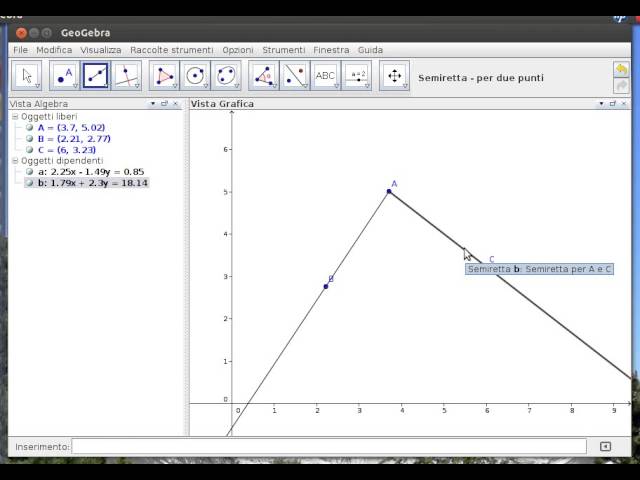Open the Guida menu
Screen dimensions: 640x480
tap(370, 50)
